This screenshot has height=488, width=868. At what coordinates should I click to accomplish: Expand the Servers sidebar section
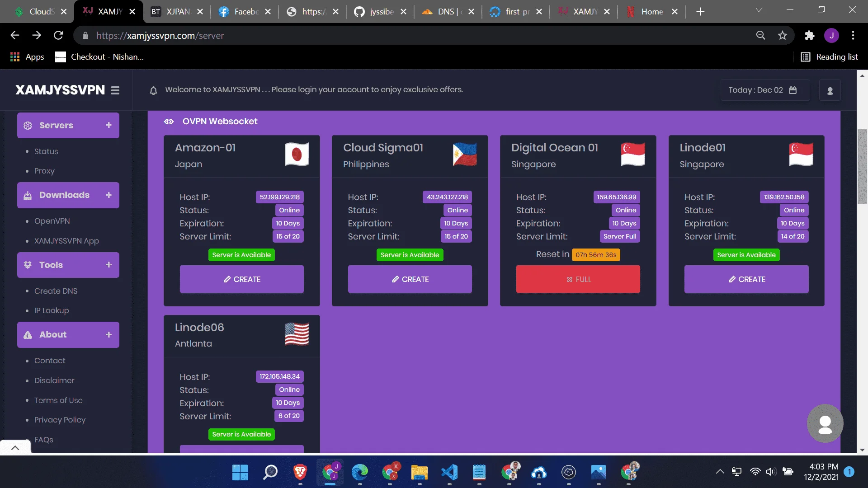(68, 125)
